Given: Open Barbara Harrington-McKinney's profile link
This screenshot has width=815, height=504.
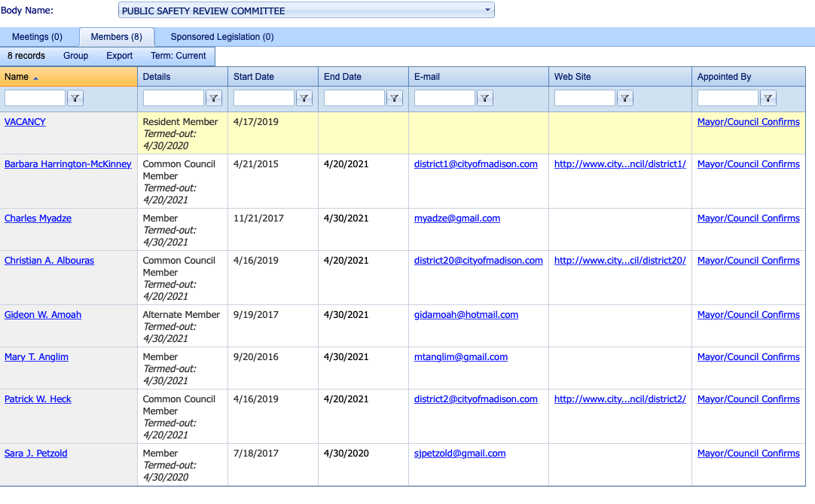Looking at the screenshot, I should coord(68,163).
